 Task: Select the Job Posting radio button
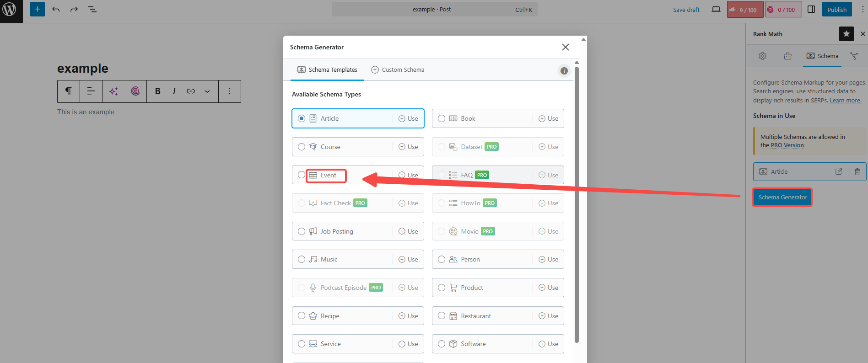(302, 231)
